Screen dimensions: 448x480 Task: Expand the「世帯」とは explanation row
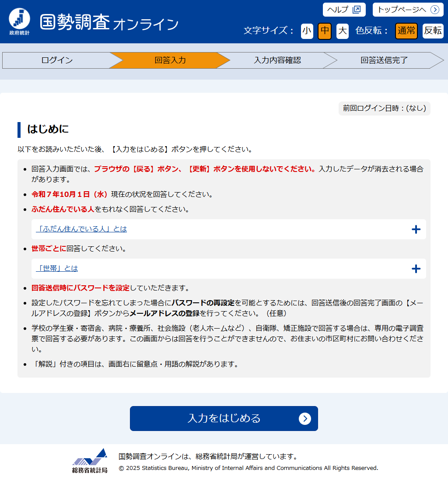point(57,269)
